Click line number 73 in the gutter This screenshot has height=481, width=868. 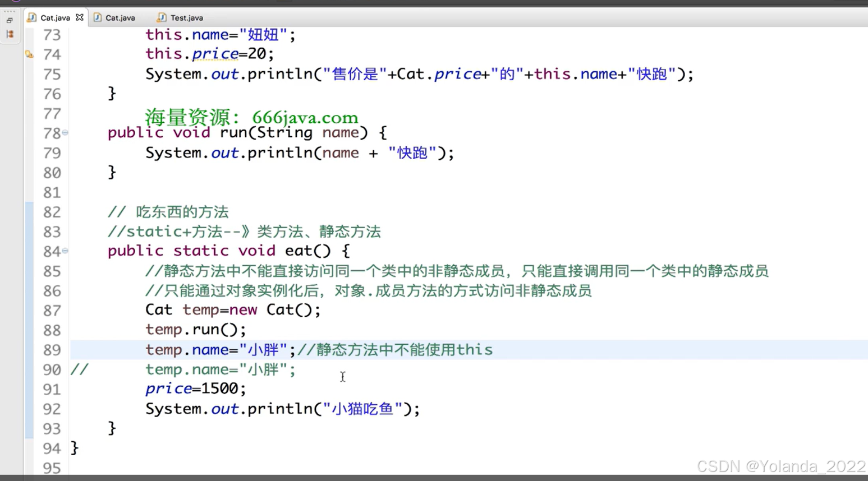[x=52, y=35]
